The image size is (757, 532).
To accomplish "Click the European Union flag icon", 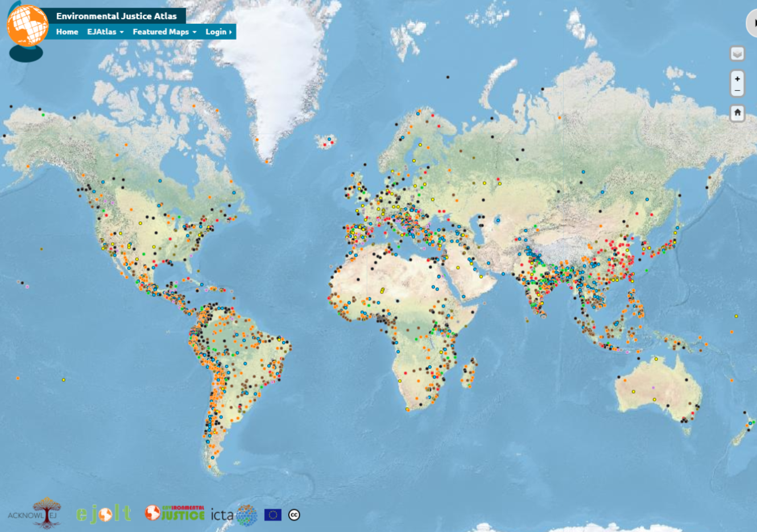I will point(273,515).
